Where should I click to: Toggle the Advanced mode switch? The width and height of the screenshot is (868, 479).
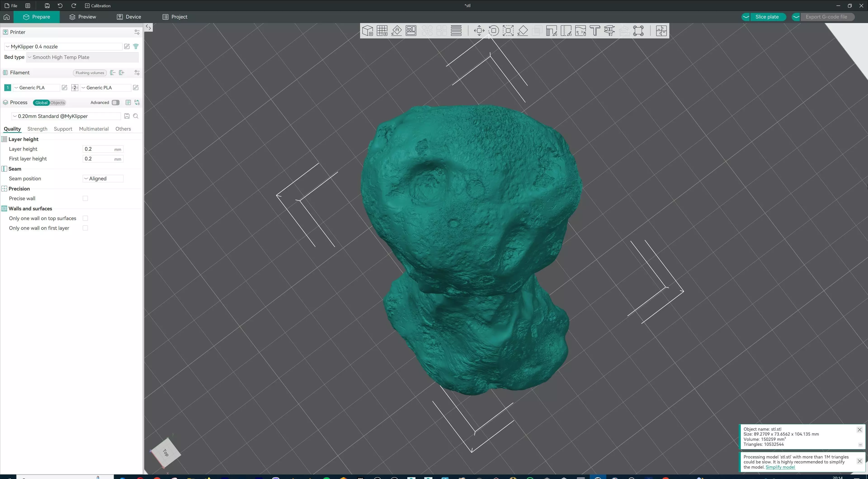coord(116,102)
